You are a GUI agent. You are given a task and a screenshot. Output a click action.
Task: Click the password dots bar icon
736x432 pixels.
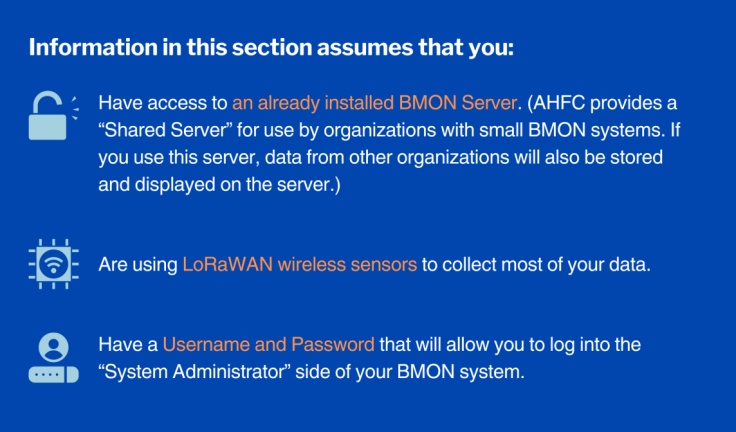click(54, 375)
